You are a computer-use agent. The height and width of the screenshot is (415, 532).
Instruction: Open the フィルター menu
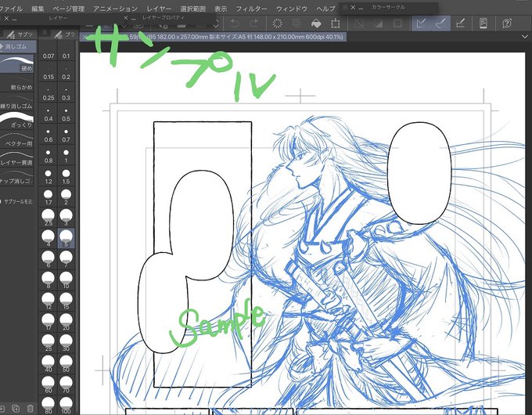pyautogui.click(x=251, y=9)
